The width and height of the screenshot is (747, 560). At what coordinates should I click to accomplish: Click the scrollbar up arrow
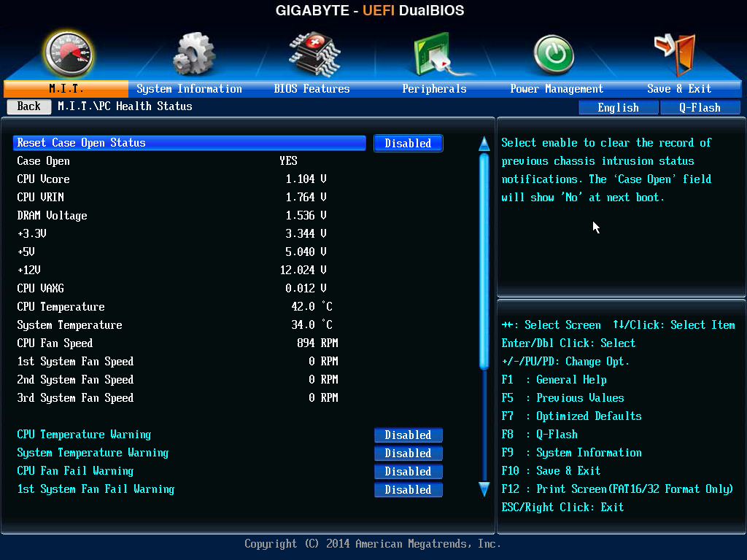click(484, 144)
